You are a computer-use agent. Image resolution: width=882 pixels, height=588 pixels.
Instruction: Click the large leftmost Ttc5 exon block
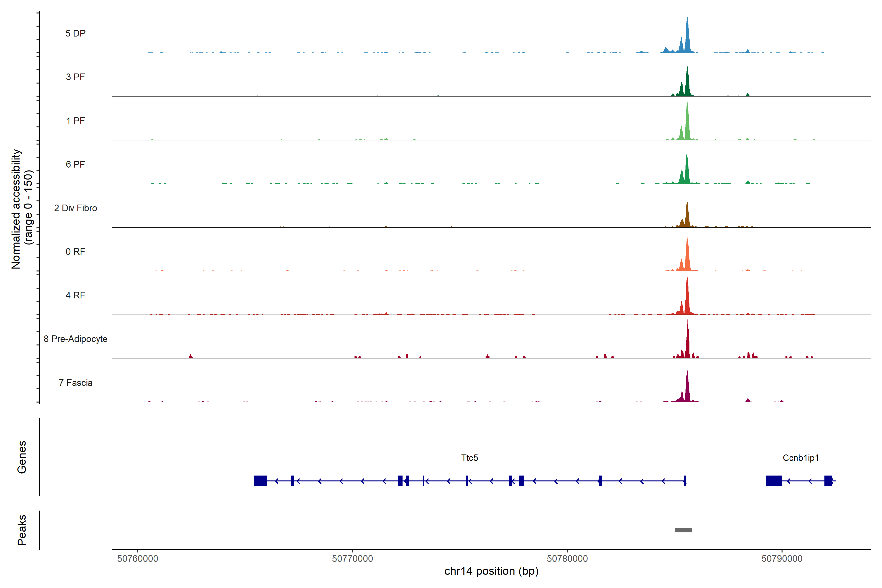pyautogui.click(x=260, y=481)
